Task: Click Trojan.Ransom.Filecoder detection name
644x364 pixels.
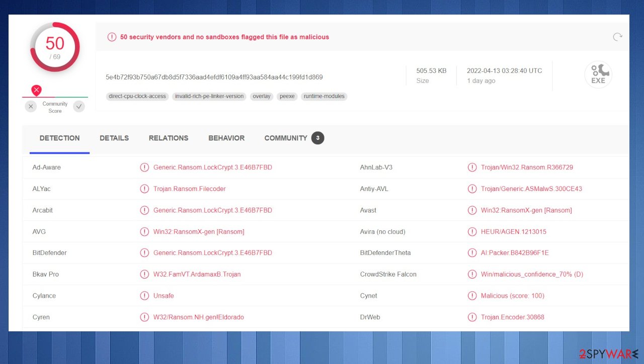Action: pyautogui.click(x=190, y=189)
